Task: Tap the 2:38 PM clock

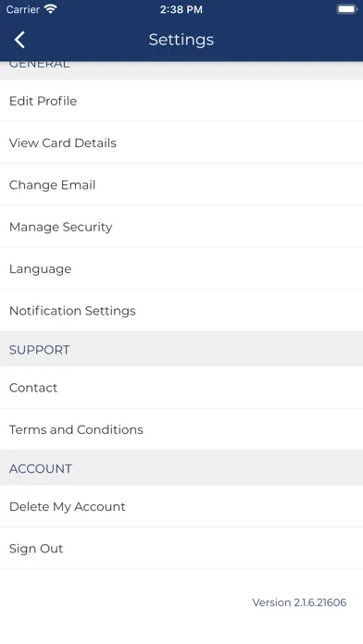Action: (181, 9)
